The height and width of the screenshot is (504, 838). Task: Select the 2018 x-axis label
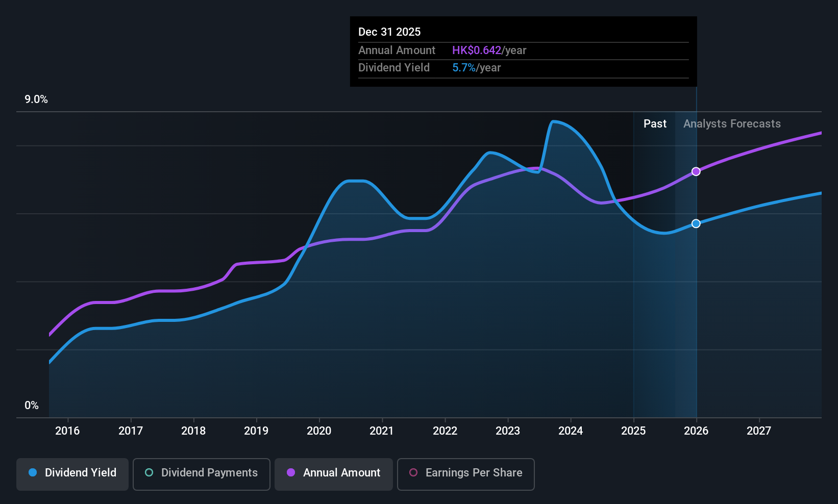click(193, 431)
